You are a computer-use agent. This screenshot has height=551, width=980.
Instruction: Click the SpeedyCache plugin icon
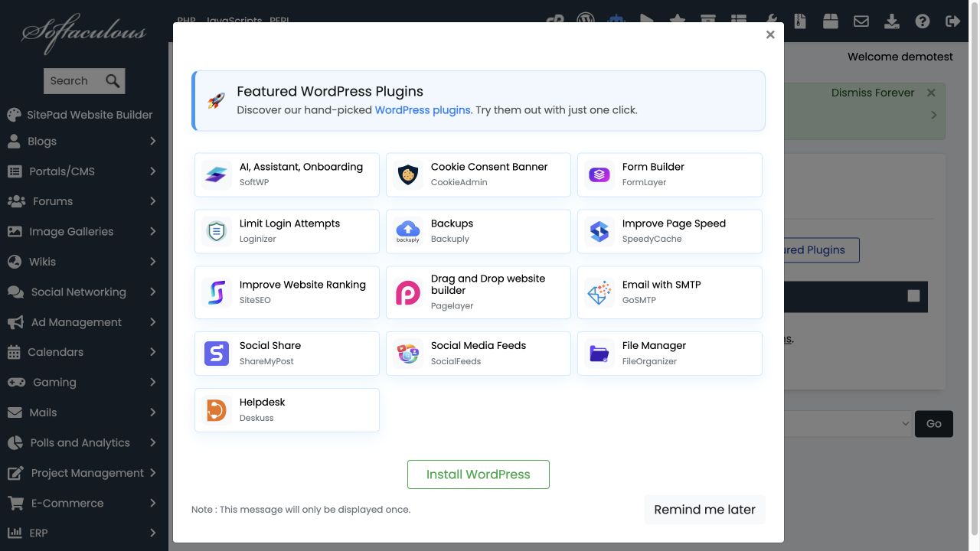[x=599, y=231]
